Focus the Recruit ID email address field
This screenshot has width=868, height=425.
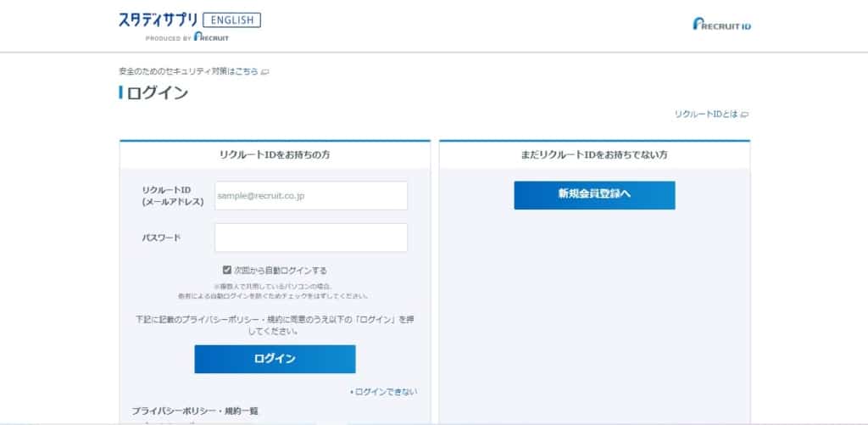click(311, 196)
